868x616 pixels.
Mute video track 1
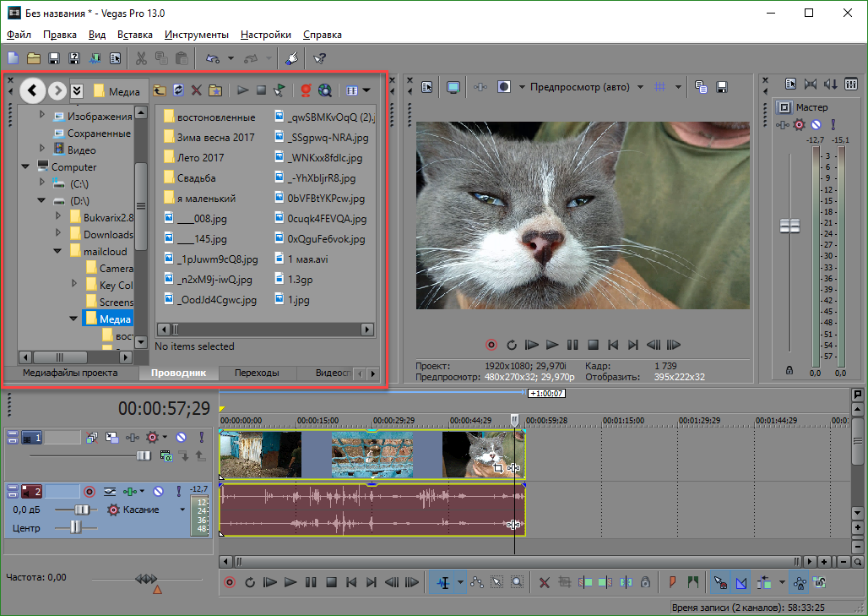[x=181, y=438]
